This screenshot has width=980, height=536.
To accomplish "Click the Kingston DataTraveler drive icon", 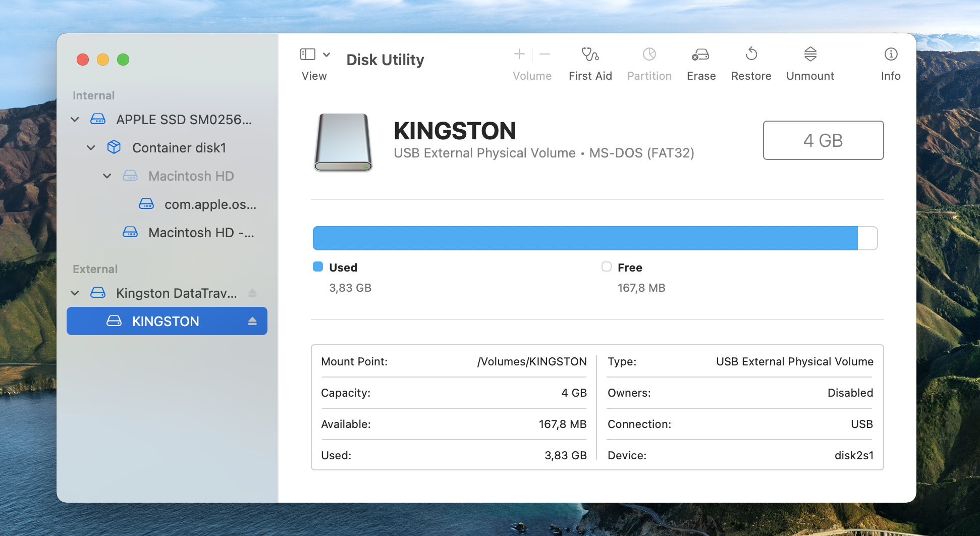I will coord(98,293).
